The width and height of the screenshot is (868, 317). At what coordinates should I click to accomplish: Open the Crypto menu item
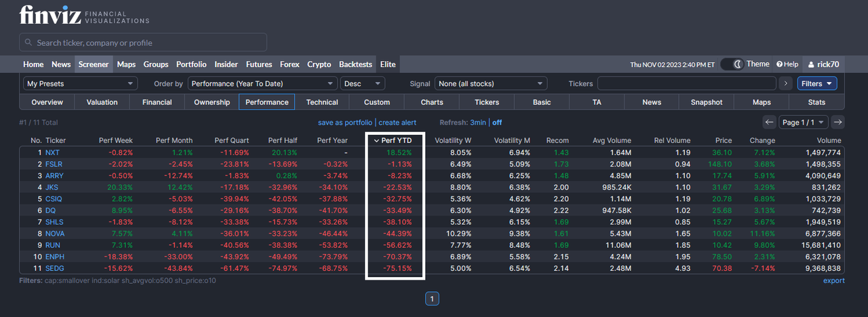319,64
